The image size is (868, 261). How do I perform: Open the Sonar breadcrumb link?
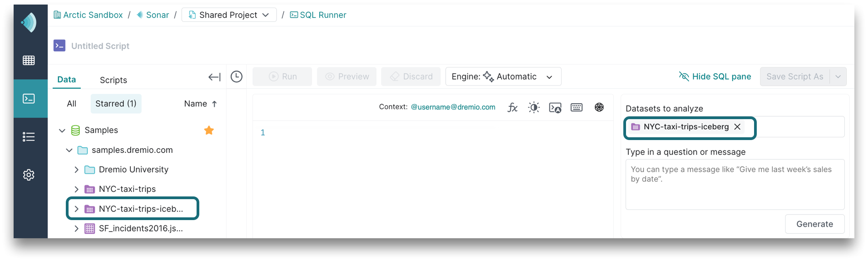point(153,15)
